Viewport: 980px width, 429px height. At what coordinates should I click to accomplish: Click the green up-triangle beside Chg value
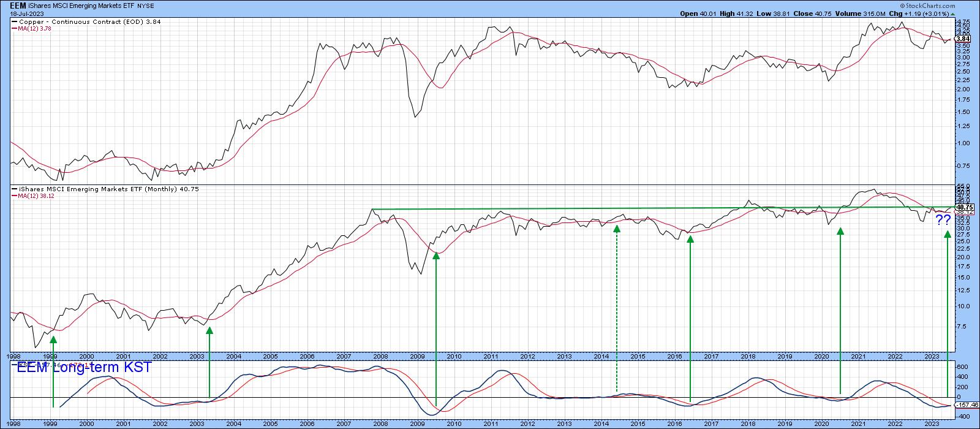click(x=954, y=13)
